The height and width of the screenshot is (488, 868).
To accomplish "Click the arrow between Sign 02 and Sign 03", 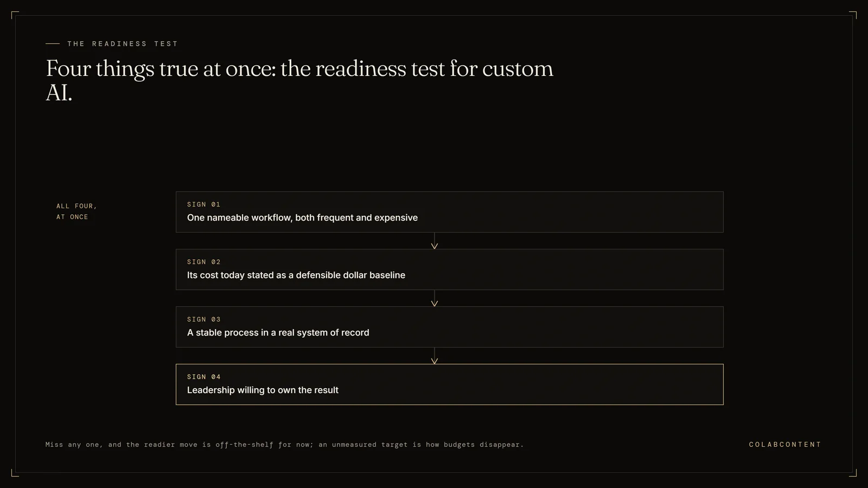I will 434,298.
